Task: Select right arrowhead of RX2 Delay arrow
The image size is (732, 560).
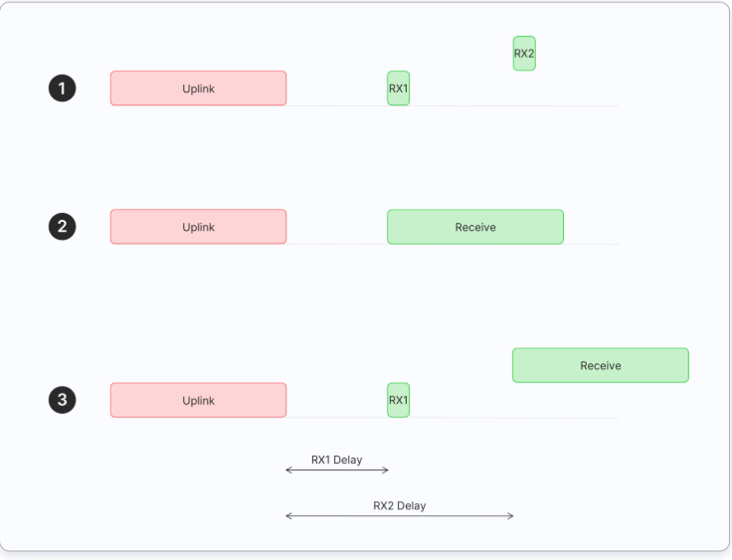Action: coord(511,515)
